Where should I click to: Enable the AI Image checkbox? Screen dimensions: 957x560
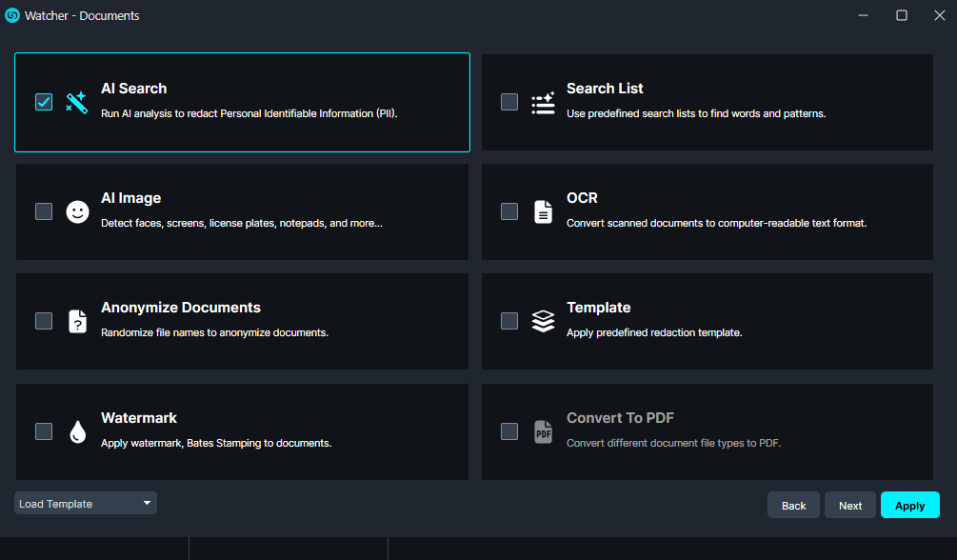pyautogui.click(x=44, y=211)
